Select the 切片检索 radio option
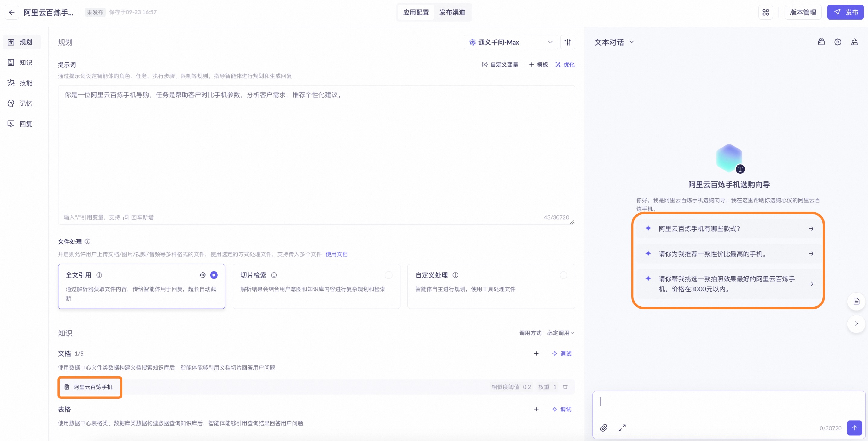The height and width of the screenshot is (441, 868). pos(388,275)
